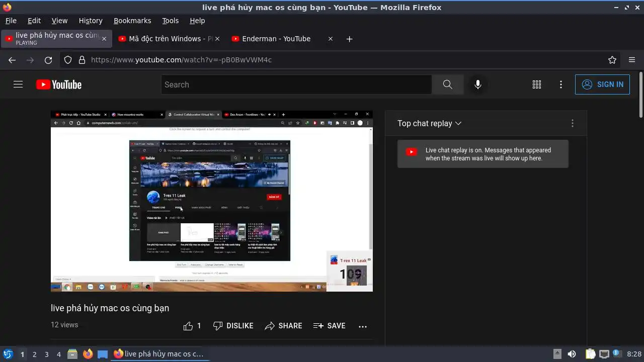Viewport: 644px width, 362px height.
Task: Click the video player area
Action: tap(212, 201)
